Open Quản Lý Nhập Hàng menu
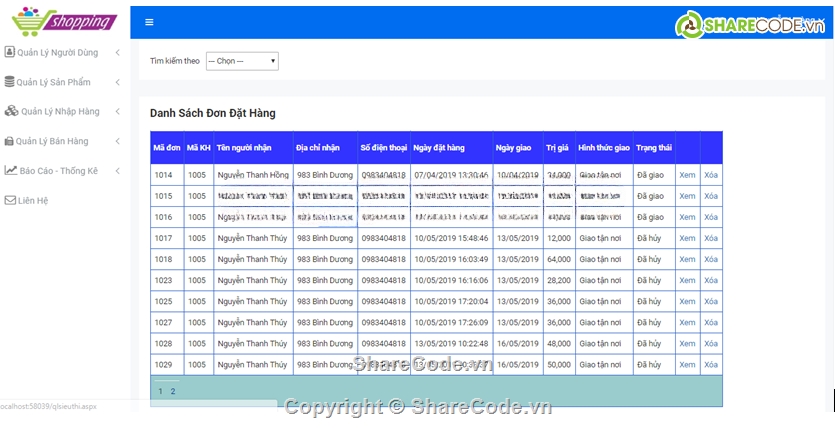835x428 pixels. tap(60, 111)
